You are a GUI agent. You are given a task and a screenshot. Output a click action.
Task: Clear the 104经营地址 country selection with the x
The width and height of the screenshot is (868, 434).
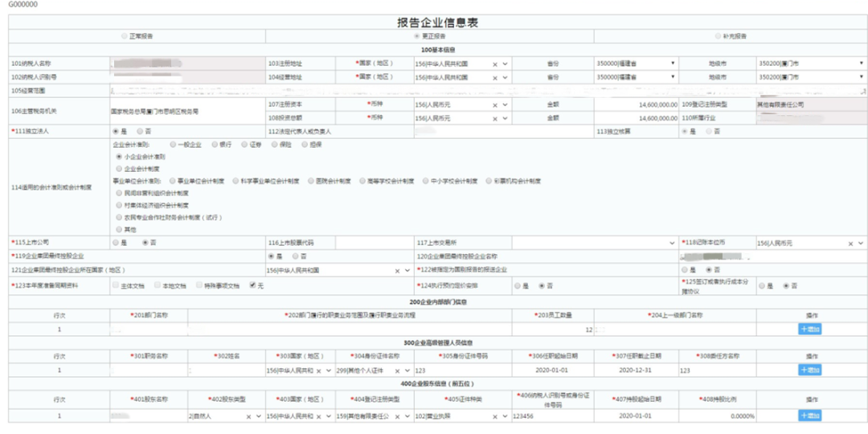495,77
